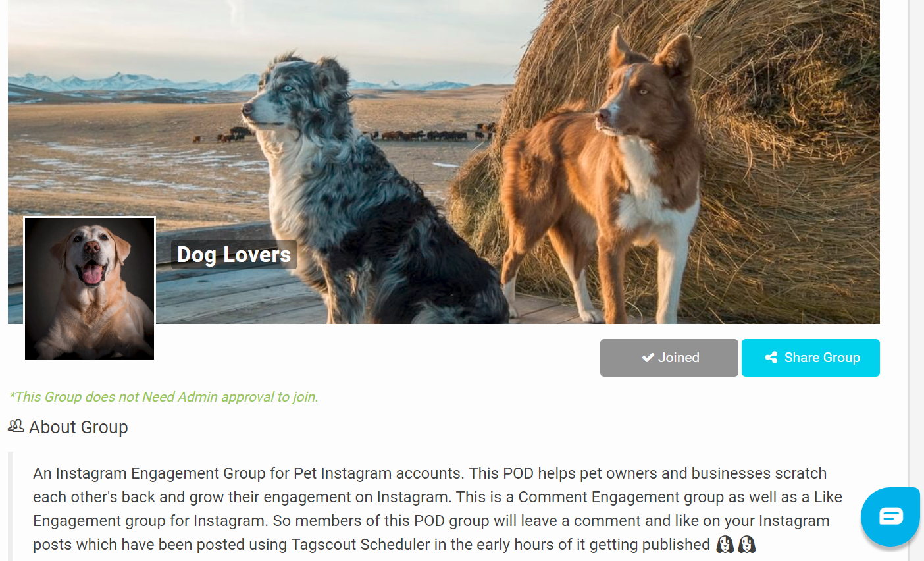Click the group description paragraph

tap(438, 509)
